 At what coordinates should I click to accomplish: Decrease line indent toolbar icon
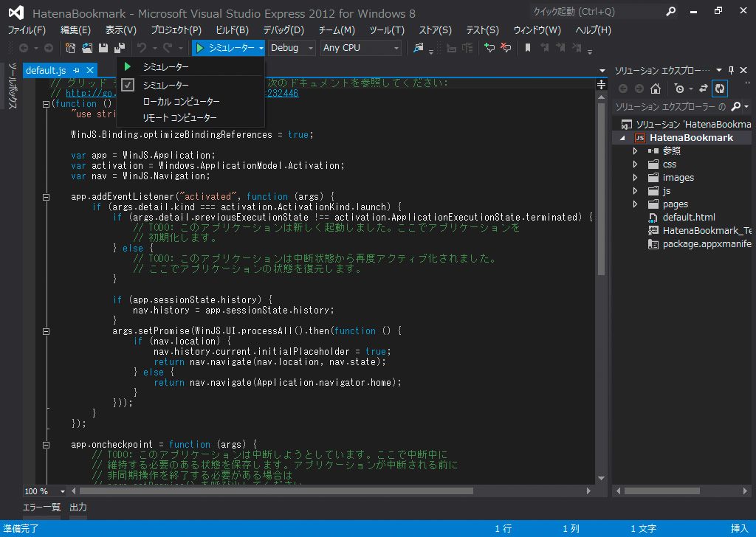click(451, 48)
